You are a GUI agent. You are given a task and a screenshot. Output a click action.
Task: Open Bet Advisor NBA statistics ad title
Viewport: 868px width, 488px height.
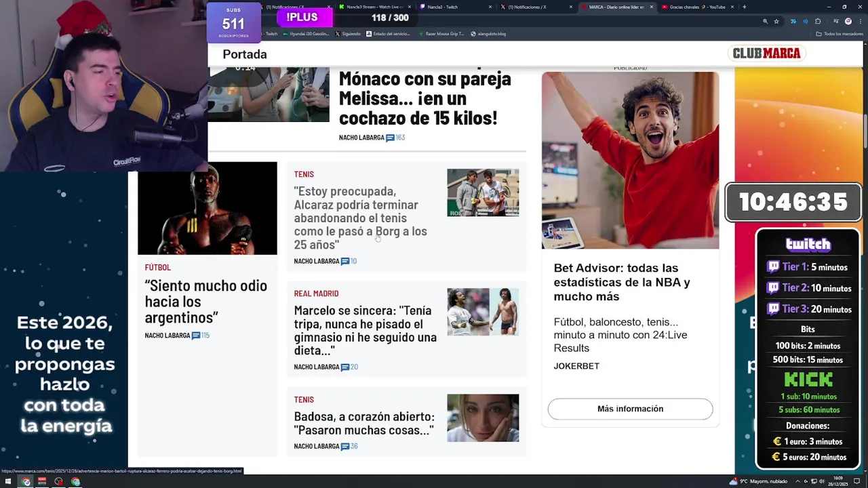(x=622, y=282)
